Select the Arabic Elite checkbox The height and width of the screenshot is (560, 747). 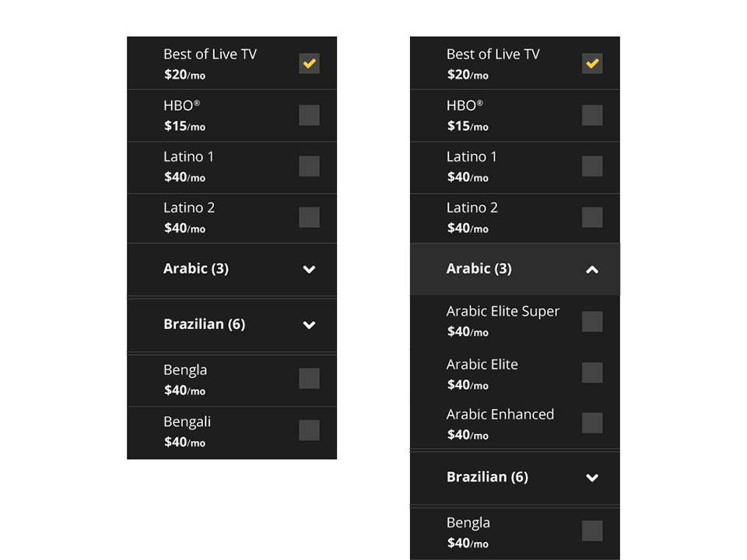[x=592, y=373]
